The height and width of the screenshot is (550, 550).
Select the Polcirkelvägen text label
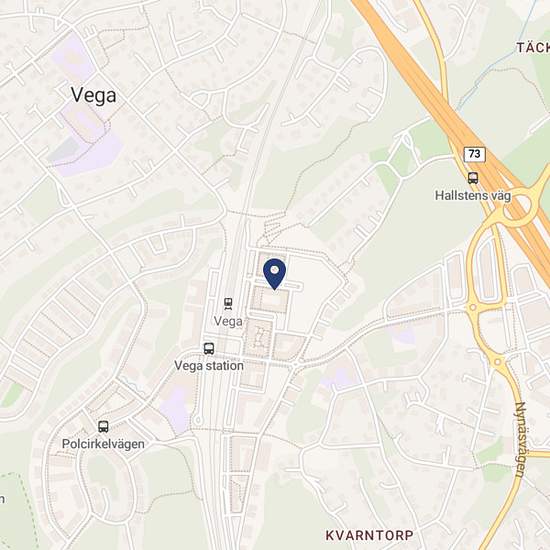click(x=103, y=444)
